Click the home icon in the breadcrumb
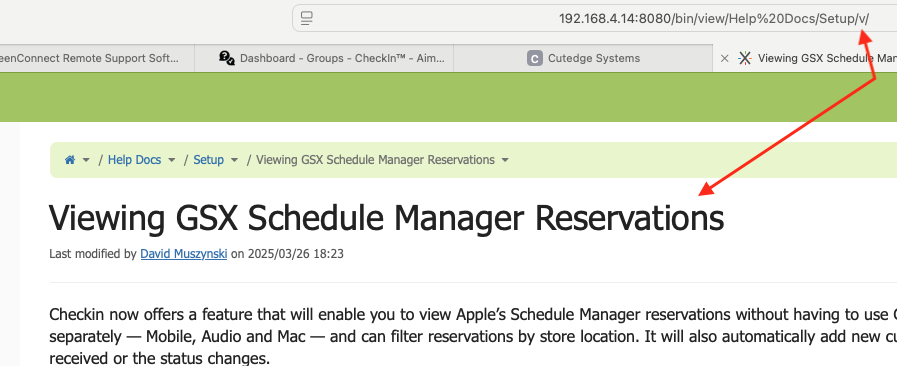The height and width of the screenshot is (366, 897). 70,160
